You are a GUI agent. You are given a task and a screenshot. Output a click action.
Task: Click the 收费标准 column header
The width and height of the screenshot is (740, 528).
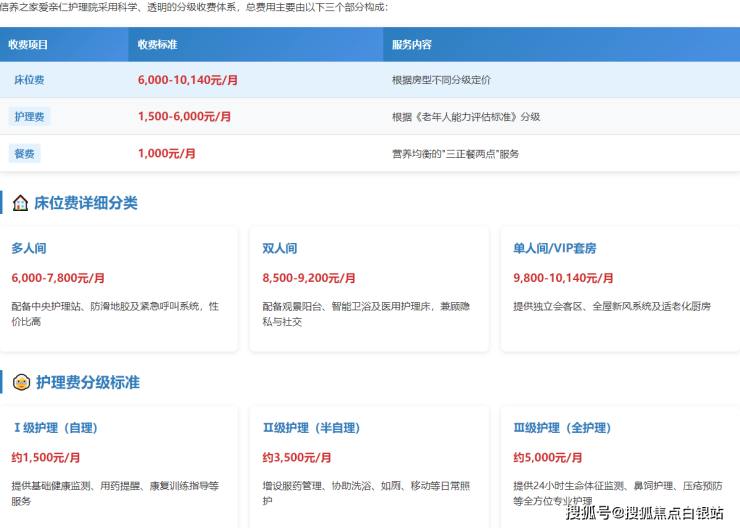coord(157,45)
